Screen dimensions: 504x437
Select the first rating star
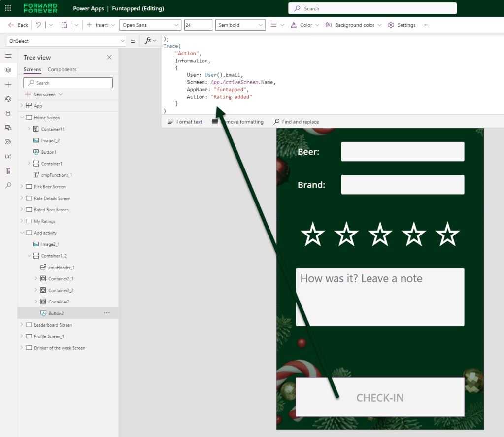(313, 234)
